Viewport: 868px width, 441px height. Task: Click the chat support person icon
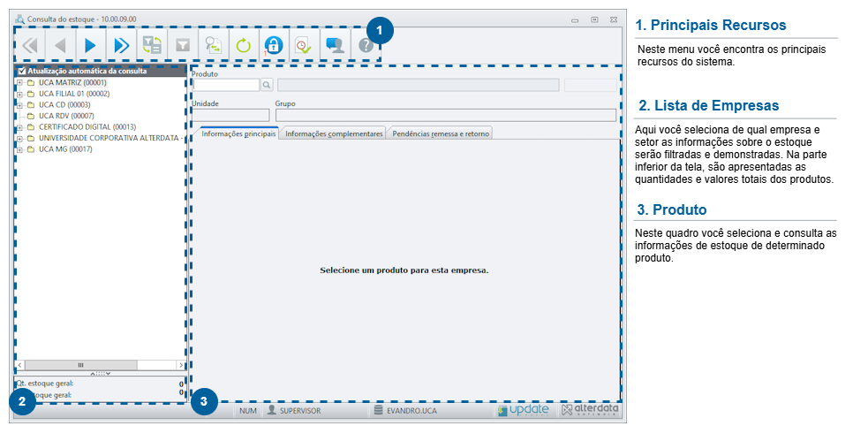tap(335, 45)
